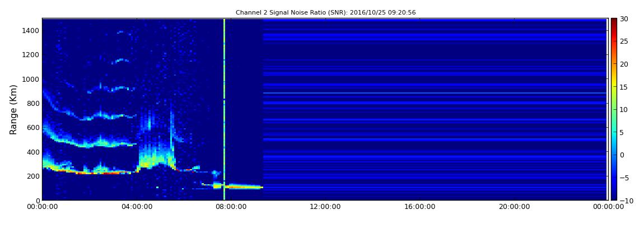
Task: Click the 16:00:00 time axis label
Action: coord(419,207)
